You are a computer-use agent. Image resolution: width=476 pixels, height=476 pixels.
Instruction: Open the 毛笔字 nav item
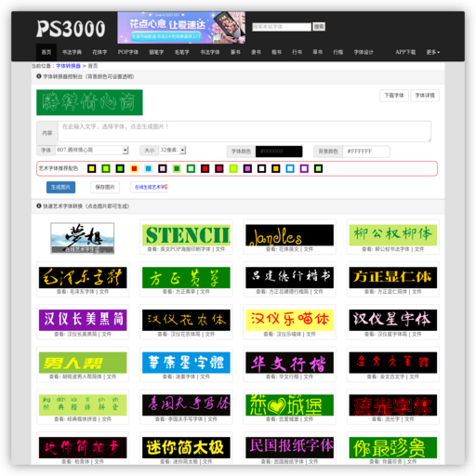point(181,52)
